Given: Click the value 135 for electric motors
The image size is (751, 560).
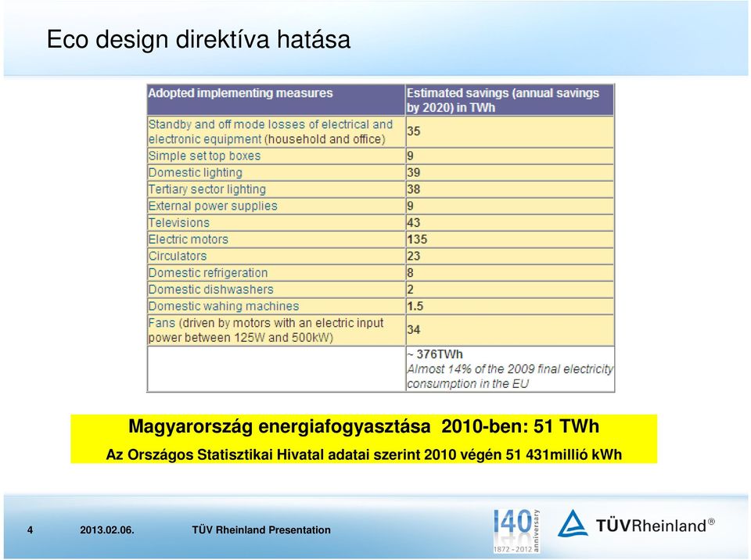Looking at the screenshot, I should [x=417, y=239].
